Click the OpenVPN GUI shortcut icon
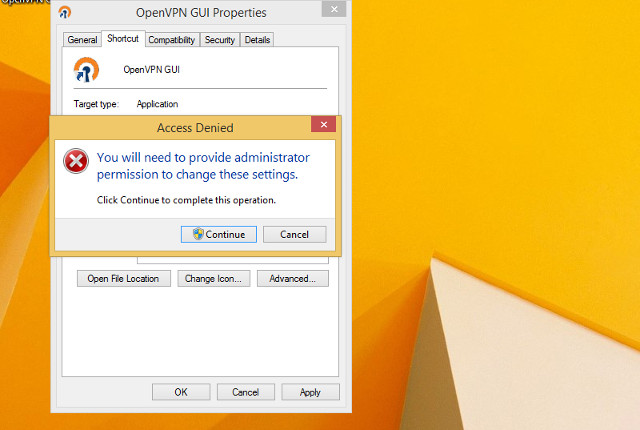Viewport: 640px width, 430px height. (86, 70)
